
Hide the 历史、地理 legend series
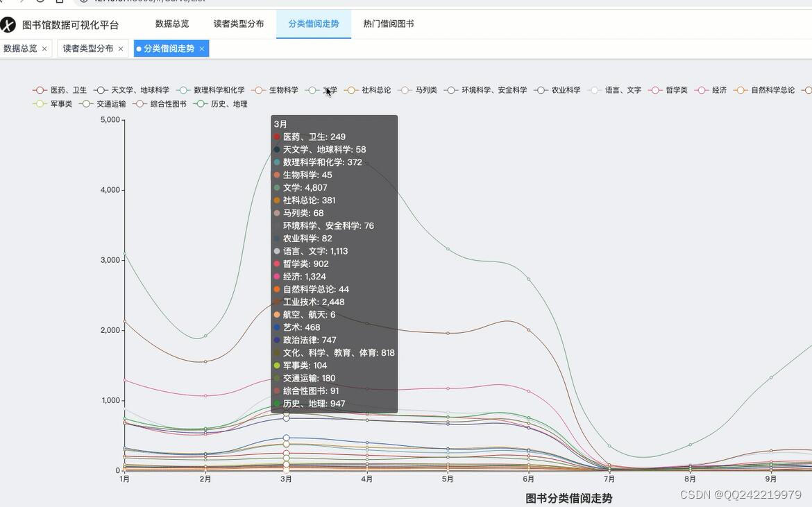point(220,104)
